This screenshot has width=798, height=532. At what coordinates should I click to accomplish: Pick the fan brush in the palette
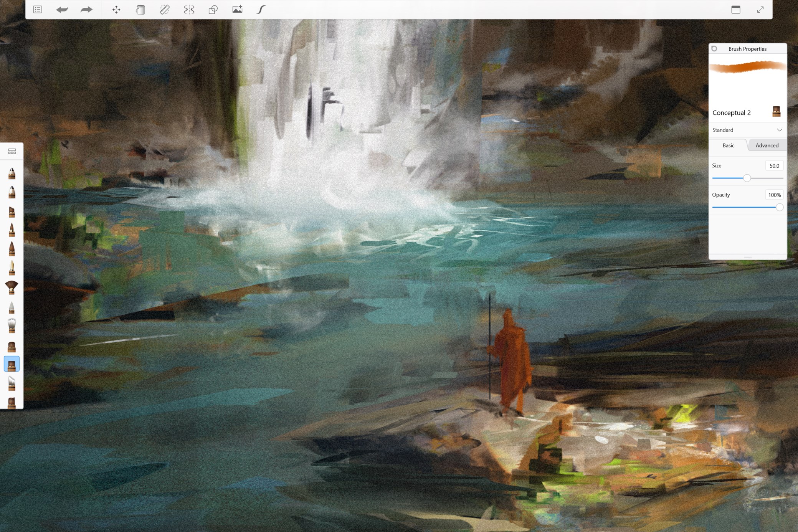[x=12, y=287]
